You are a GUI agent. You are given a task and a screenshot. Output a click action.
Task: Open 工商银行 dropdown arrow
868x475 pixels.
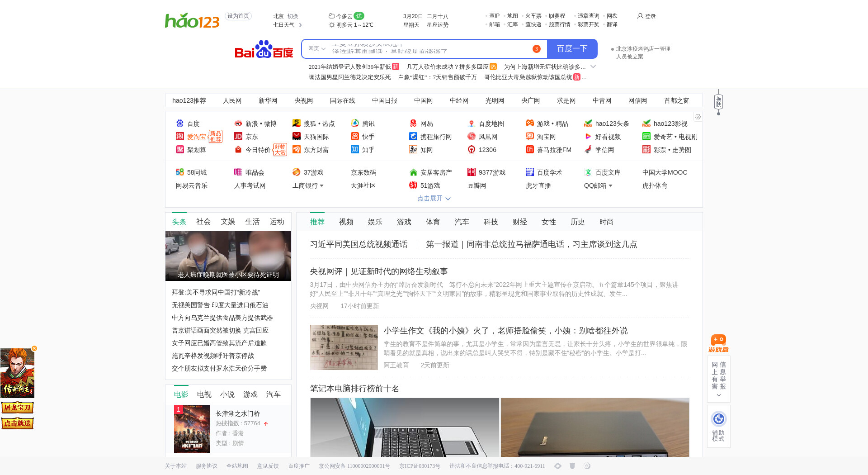pos(321,185)
